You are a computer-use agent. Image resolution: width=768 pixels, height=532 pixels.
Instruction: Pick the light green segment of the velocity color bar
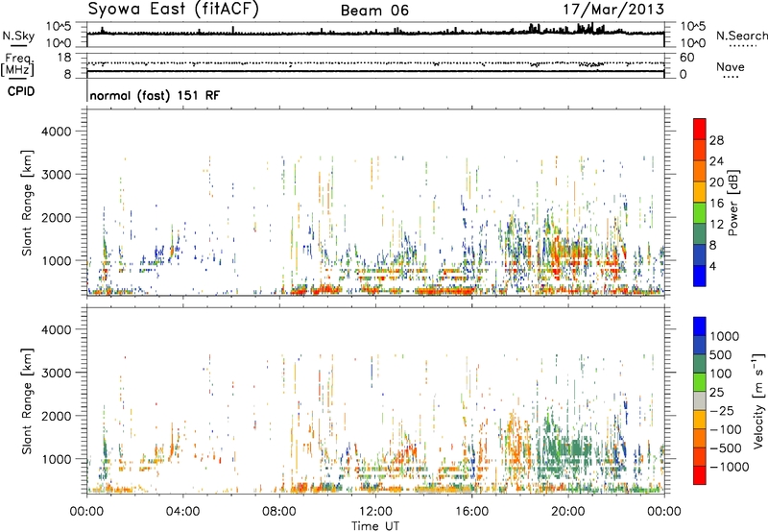click(700, 382)
